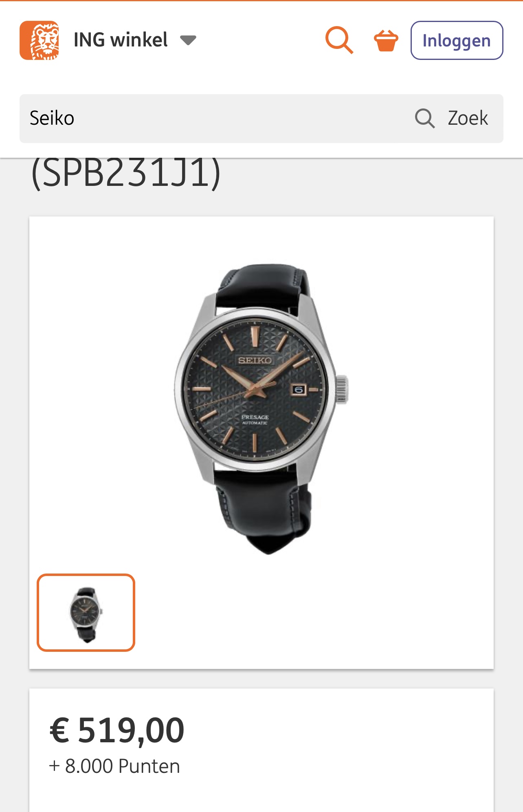The height and width of the screenshot is (812, 523).
Task: Click empty area right of thumbnail in gallery
Action: point(314,613)
